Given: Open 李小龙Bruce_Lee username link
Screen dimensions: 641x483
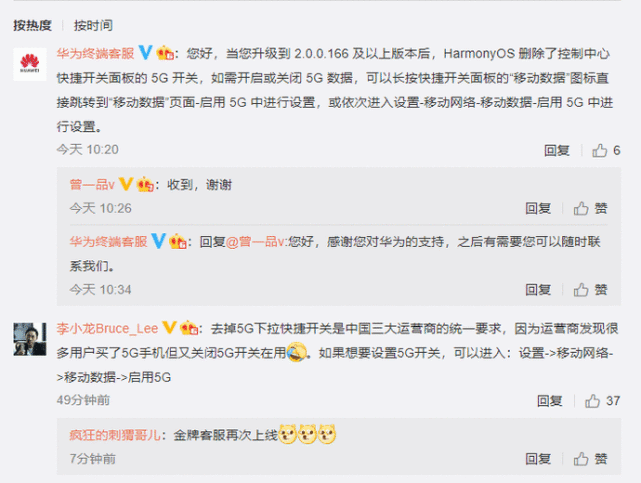Looking at the screenshot, I should (107, 328).
